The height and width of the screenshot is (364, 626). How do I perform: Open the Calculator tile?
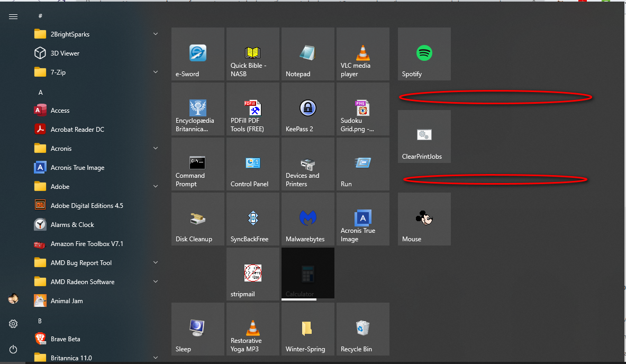(x=308, y=274)
